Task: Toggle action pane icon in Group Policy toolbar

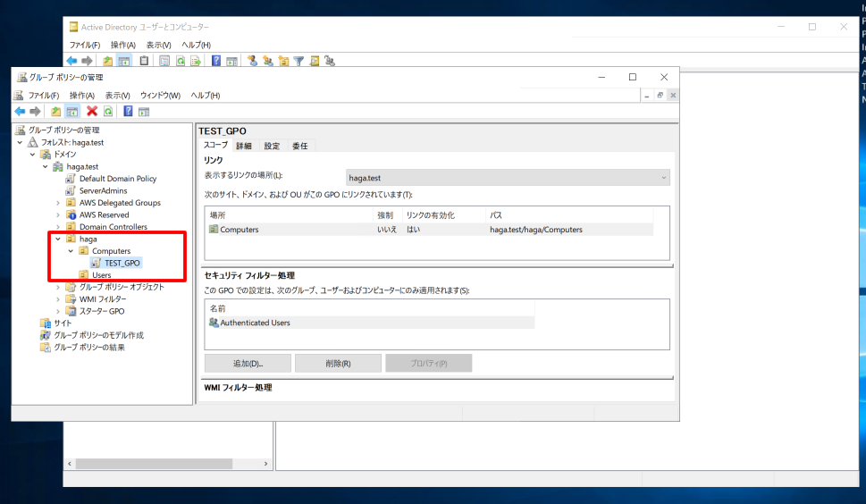Action: pos(144,112)
